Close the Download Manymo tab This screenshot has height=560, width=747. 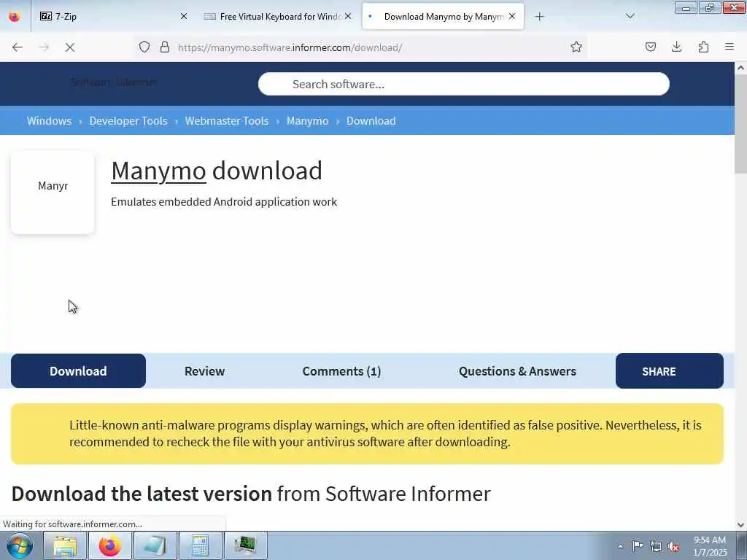tap(512, 16)
